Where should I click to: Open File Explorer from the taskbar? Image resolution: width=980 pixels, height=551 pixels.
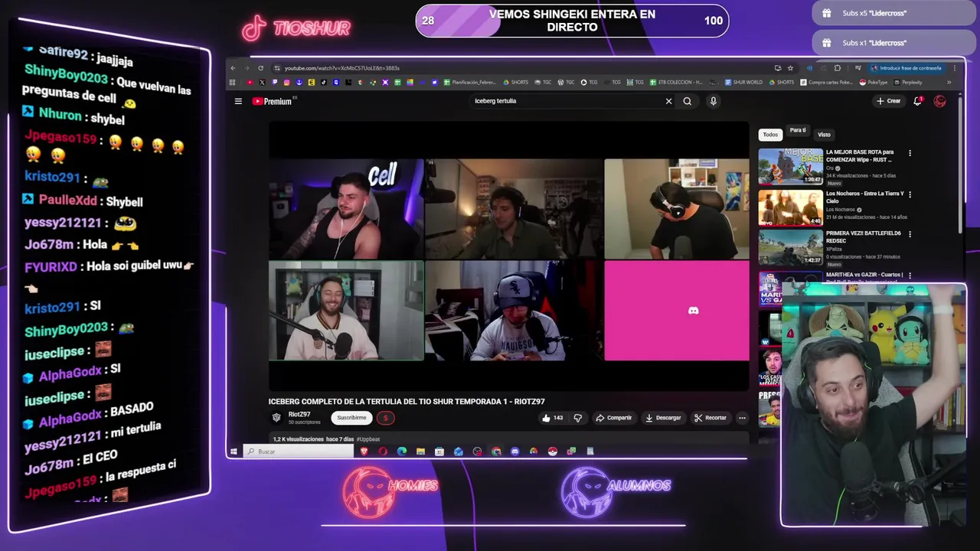click(x=420, y=452)
